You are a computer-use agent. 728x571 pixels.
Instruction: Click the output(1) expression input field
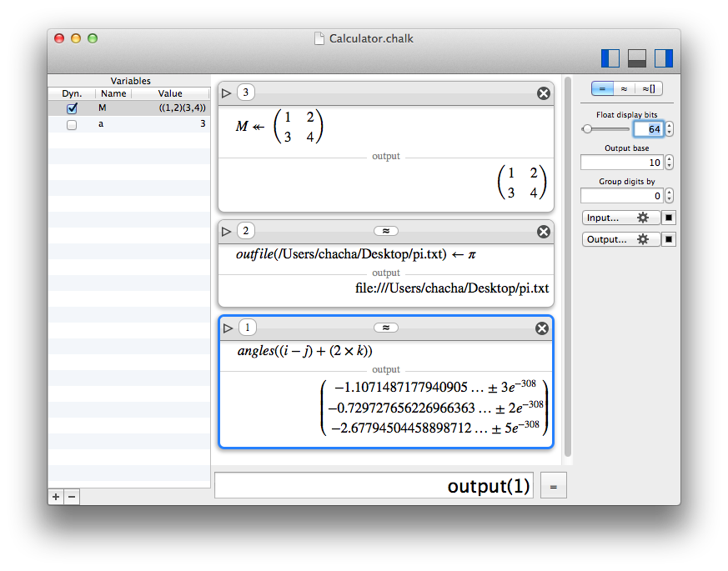(374, 486)
